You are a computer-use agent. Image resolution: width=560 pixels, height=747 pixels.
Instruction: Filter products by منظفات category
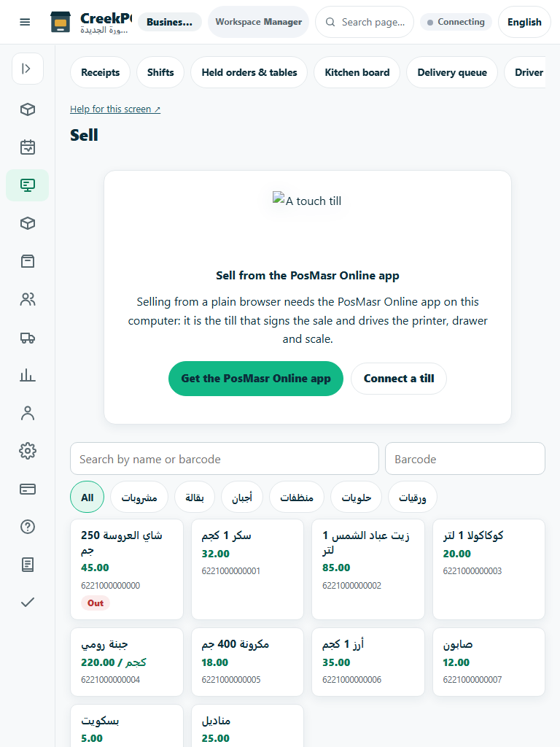[297, 497]
